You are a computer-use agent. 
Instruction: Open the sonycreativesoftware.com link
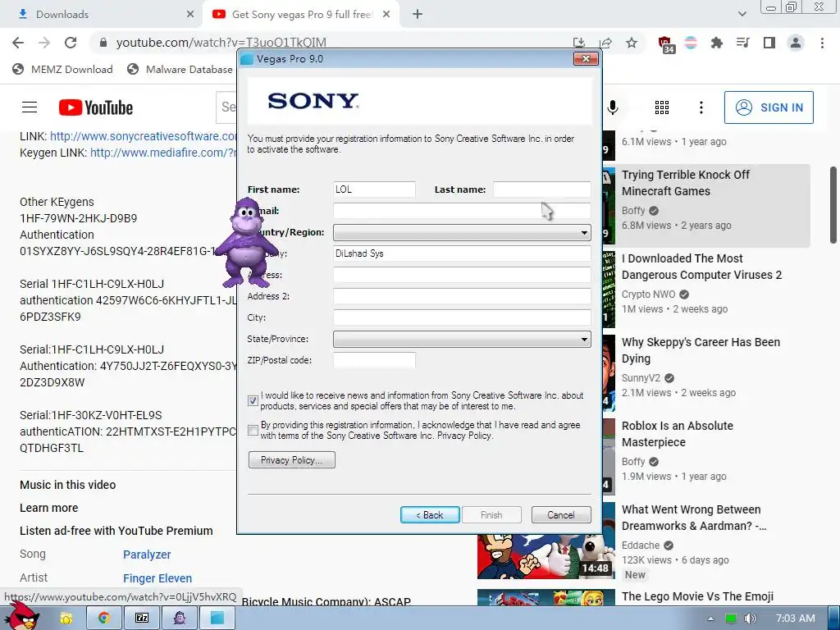pos(144,136)
